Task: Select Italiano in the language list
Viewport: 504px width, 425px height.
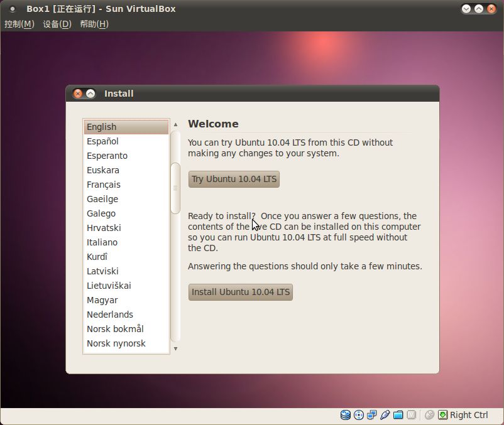Action: [x=126, y=242]
